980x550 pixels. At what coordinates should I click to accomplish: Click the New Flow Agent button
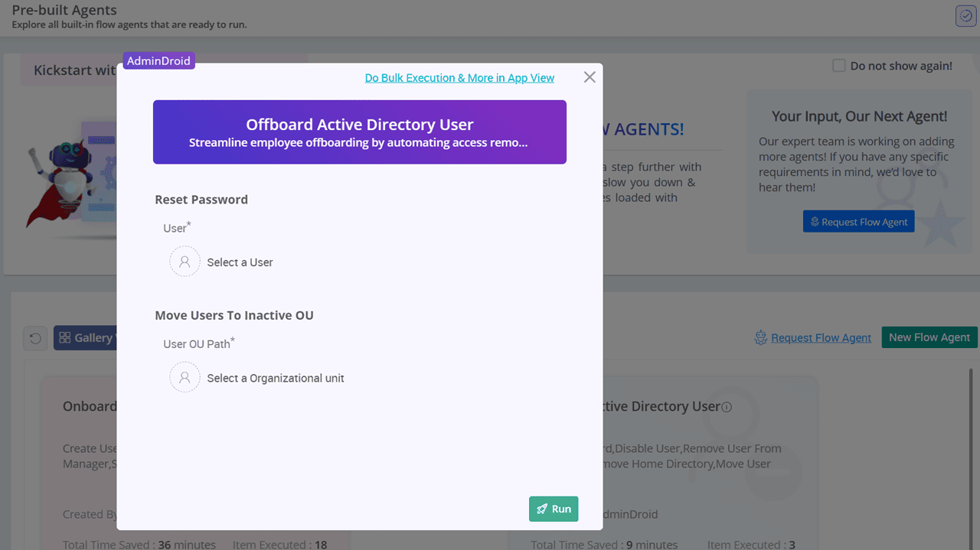[x=929, y=337]
